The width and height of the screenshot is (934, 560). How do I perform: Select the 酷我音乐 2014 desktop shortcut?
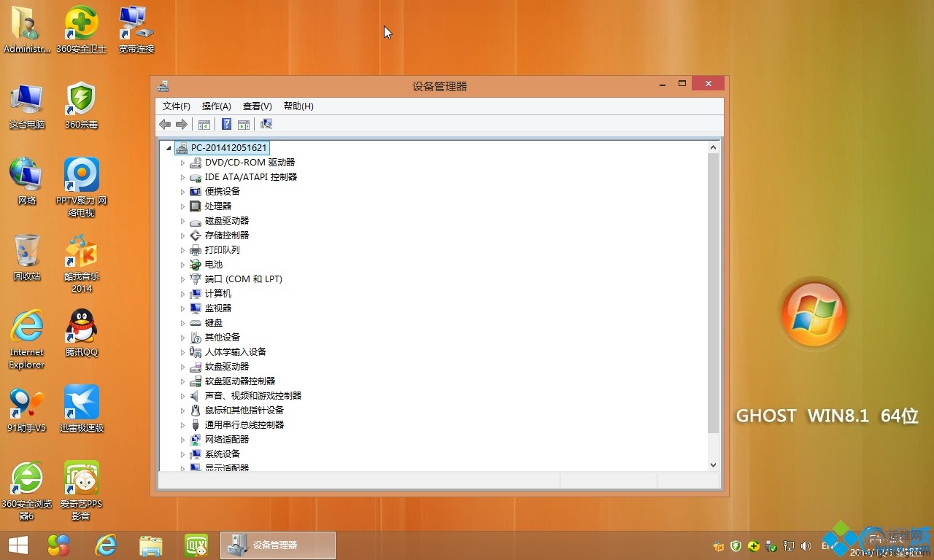[81, 263]
